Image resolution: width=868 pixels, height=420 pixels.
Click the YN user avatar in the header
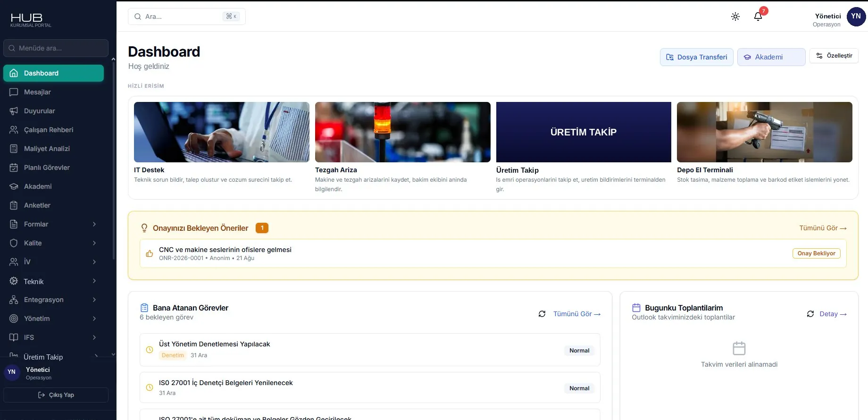(856, 17)
